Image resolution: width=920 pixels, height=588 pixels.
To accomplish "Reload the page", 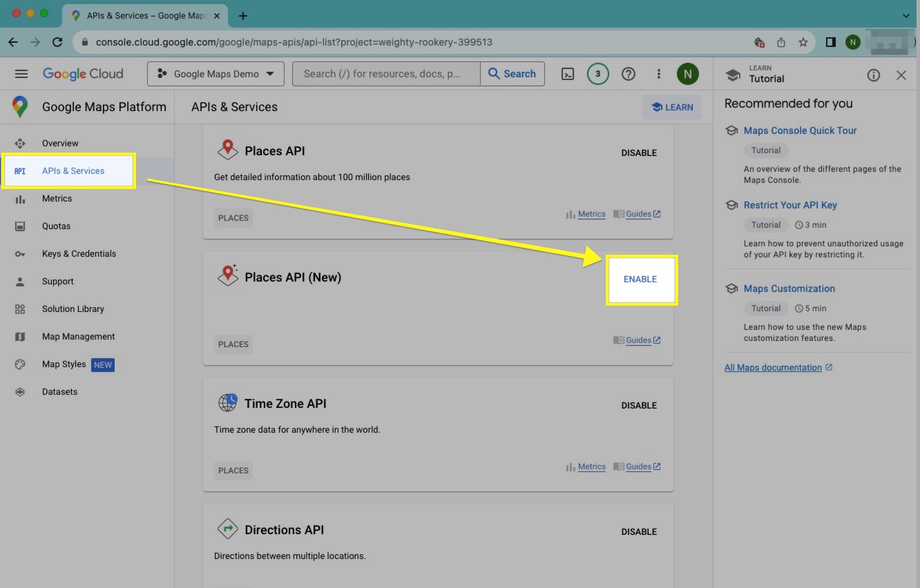I will [57, 42].
